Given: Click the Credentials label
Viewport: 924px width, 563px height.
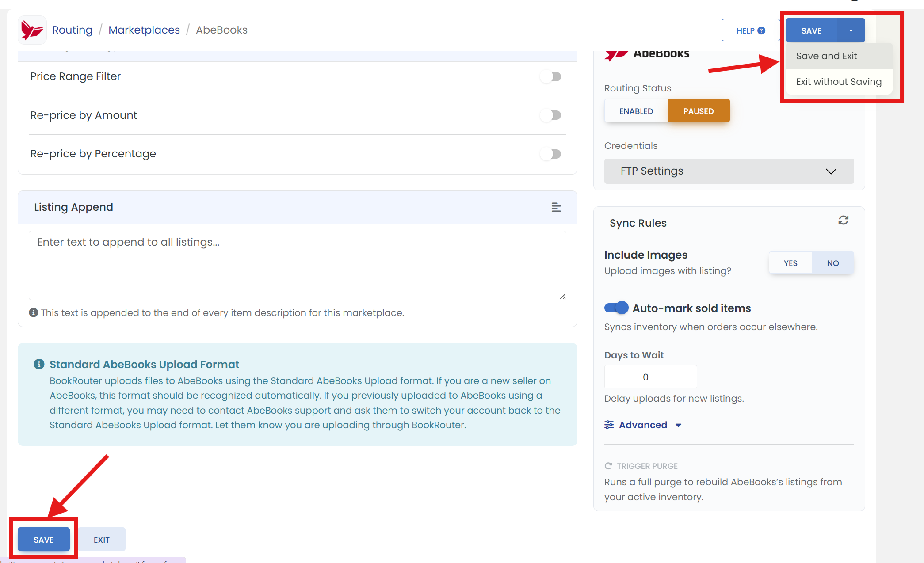Looking at the screenshot, I should tap(631, 146).
